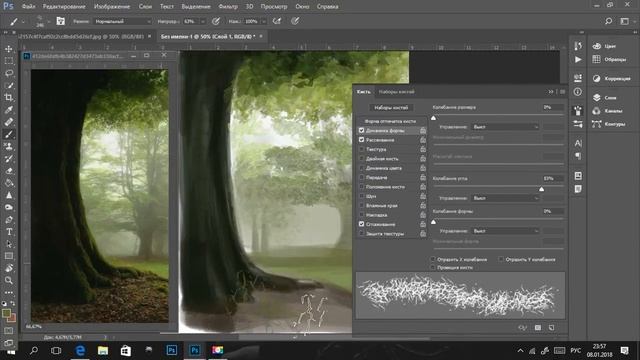
Task: Click create new brush button below preview
Action: pos(551,328)
